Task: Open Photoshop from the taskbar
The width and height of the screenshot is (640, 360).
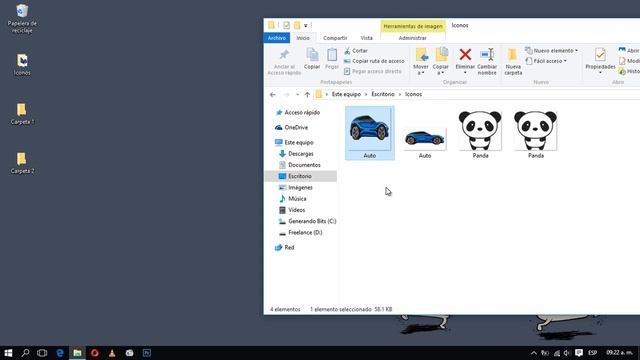Action: click(x=147, y=353)
